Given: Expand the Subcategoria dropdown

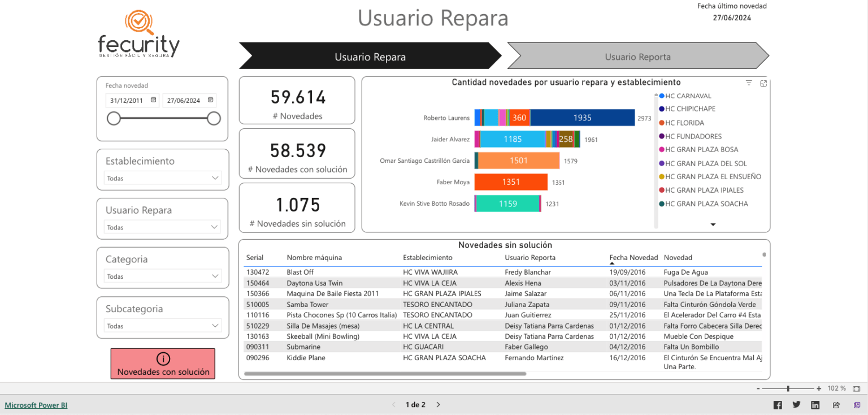Looking at the screenshot, I should pos(215,326).
